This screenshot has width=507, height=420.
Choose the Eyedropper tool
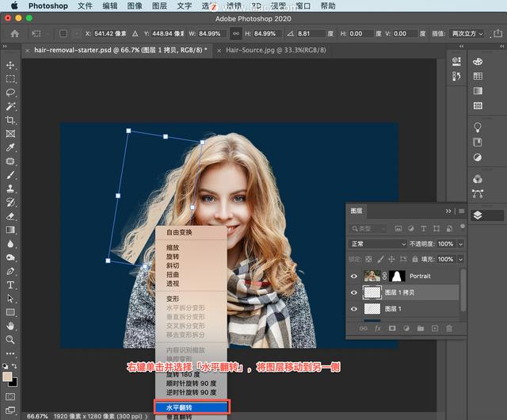pos(10,147)
